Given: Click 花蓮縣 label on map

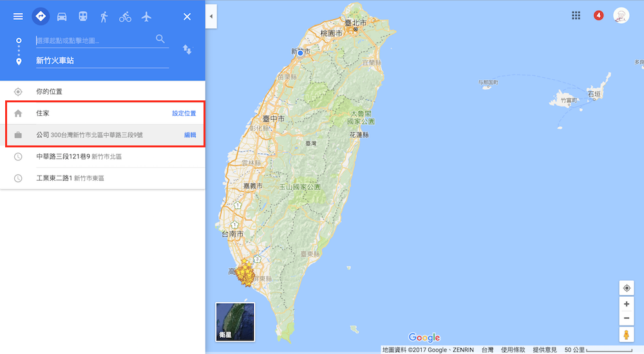Looking at the screenshot, I should click(359, 135).
